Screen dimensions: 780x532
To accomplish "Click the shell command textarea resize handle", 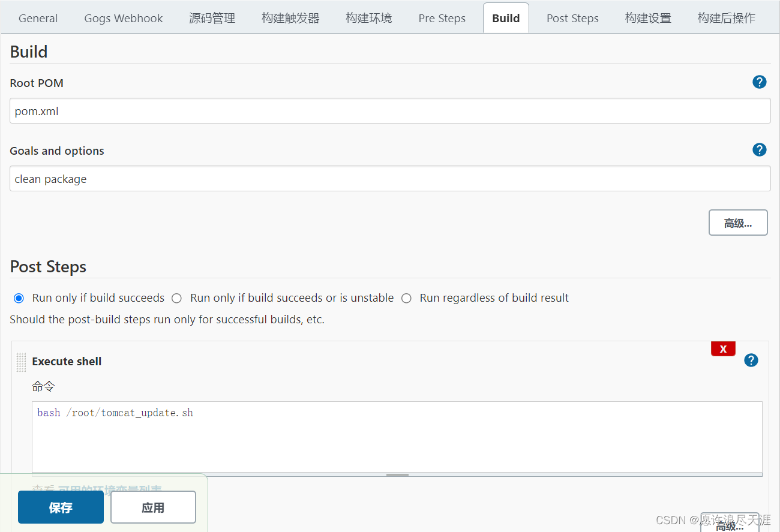I will [397, 474].
